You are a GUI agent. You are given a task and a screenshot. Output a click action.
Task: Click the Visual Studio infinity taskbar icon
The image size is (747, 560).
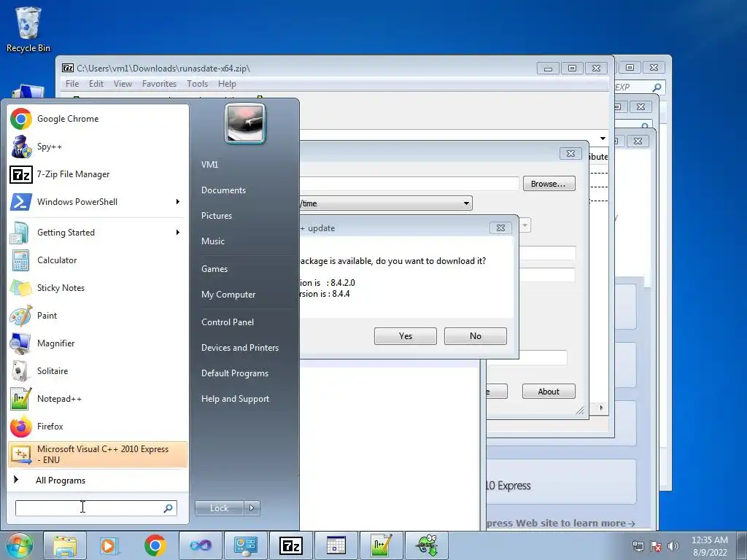point(200,545)
